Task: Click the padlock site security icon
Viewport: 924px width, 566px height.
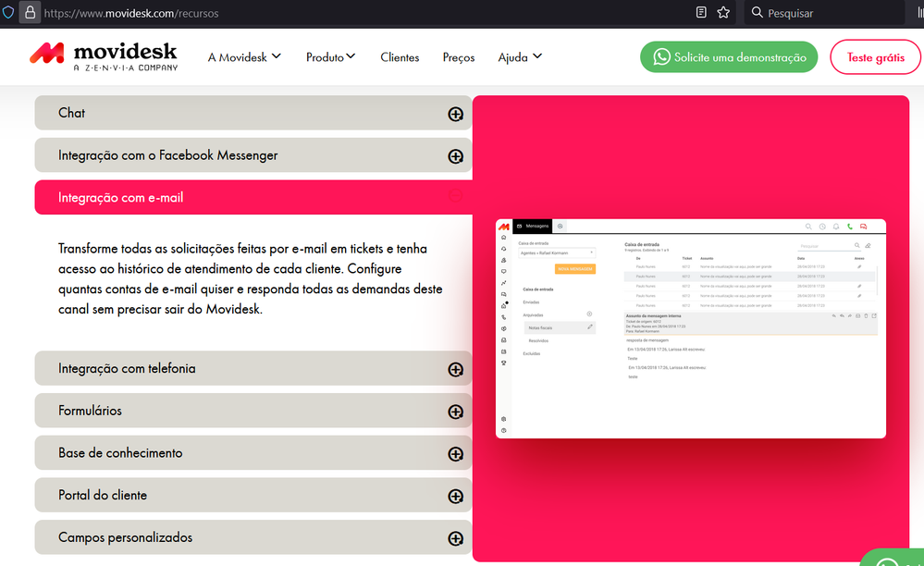Action: point(31,13)
